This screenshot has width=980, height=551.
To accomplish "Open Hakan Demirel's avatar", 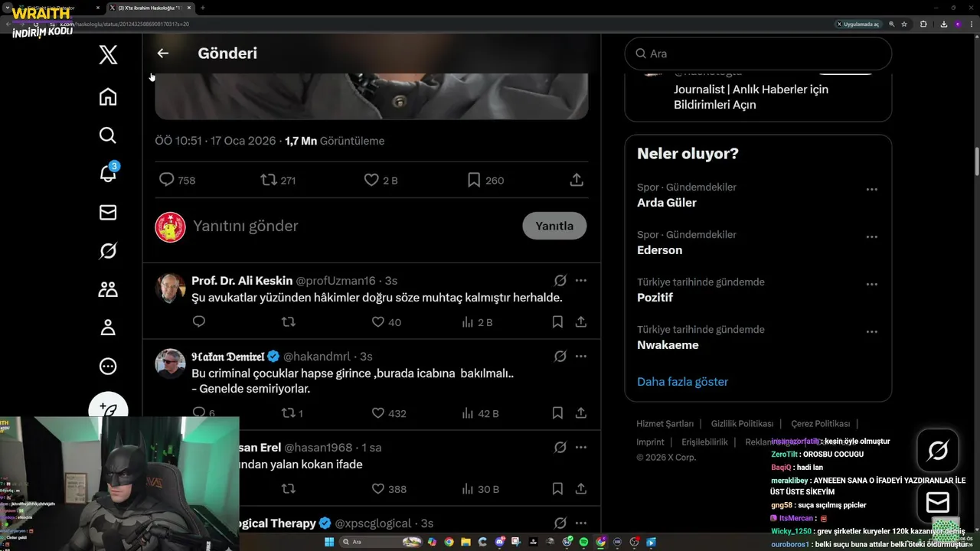I will pos(170,364).
